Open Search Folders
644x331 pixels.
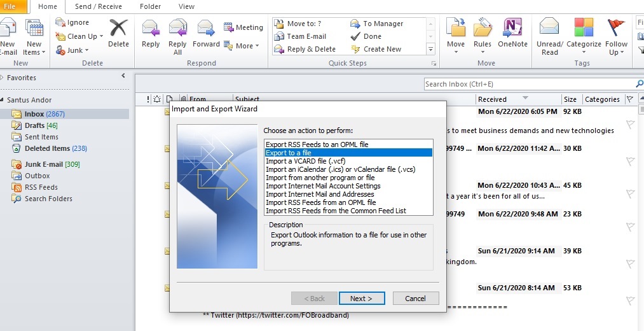[42, 199]
